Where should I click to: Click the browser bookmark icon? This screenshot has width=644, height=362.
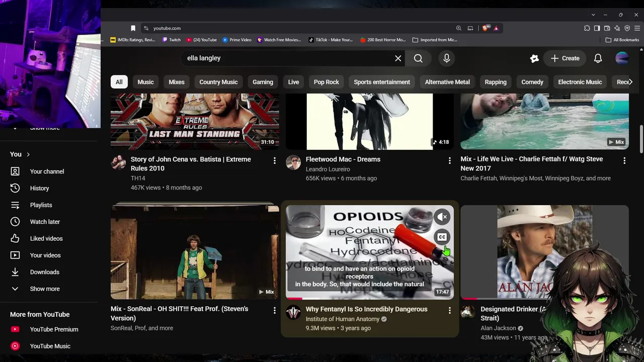coord(133,28)
